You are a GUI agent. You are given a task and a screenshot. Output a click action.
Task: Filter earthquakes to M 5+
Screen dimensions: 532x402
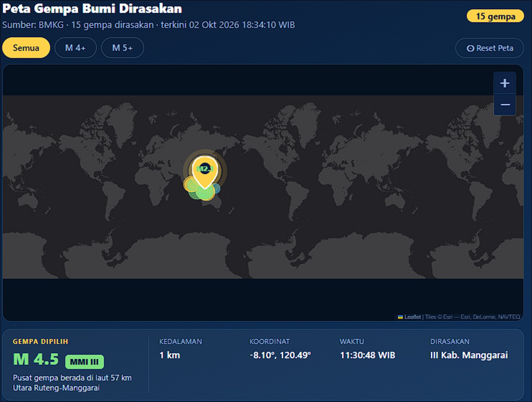point(122,48)
